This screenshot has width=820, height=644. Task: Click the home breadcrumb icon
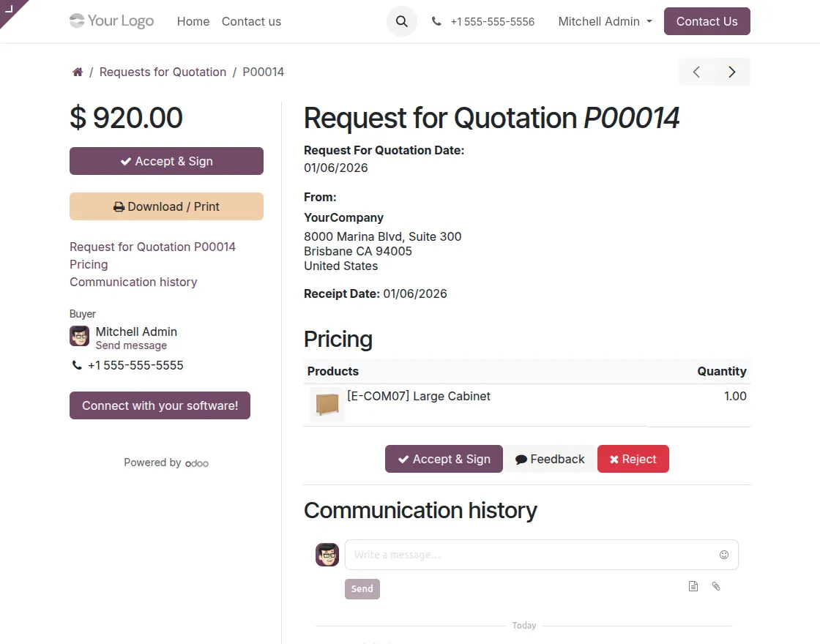pyautogui.click(x=78, y=72)
